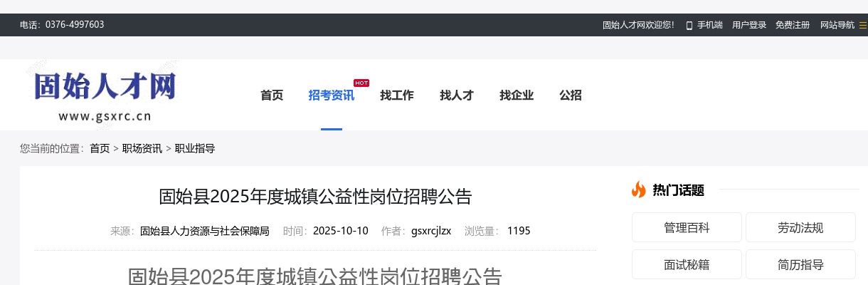Image resolution: width=868 pixels, height=285 pixels.
Task: Select the 劳动法规 topic button
Action: click(x=800, y=228)
